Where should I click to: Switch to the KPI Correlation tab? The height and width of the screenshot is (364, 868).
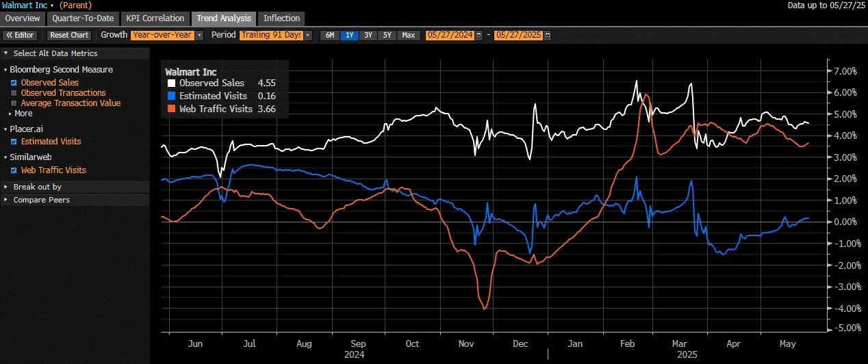155,18
